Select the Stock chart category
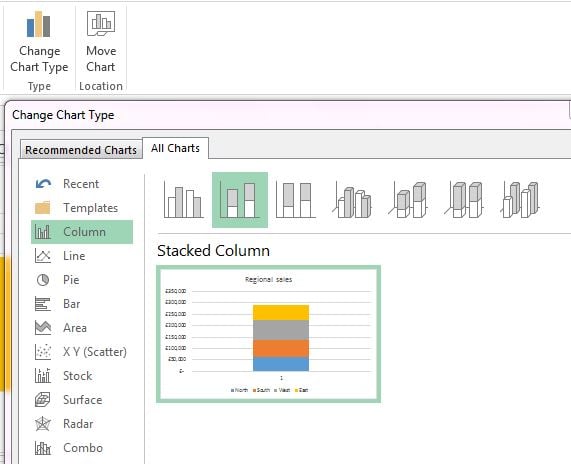The width and height of the screenshot is (571, 464). click(x=82, y=376)
